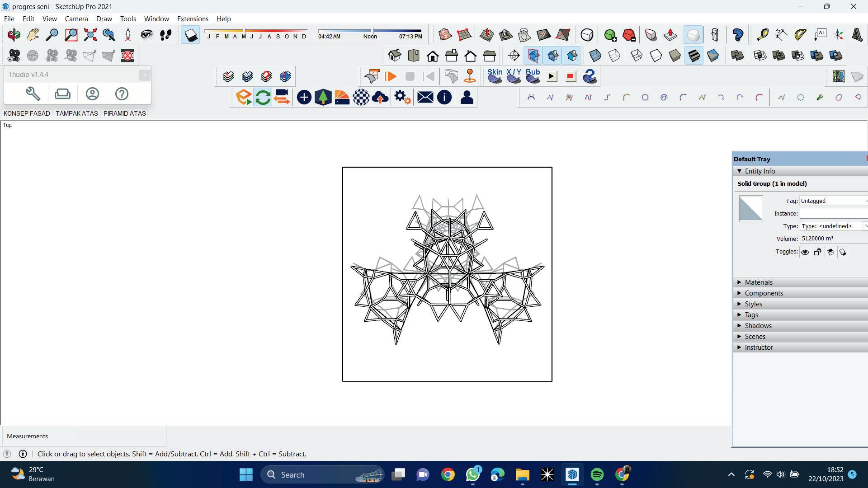Switch to TAMPAK ATAS scene tab
The width and height of the screenshot is (868, 488).
(77, 113)
